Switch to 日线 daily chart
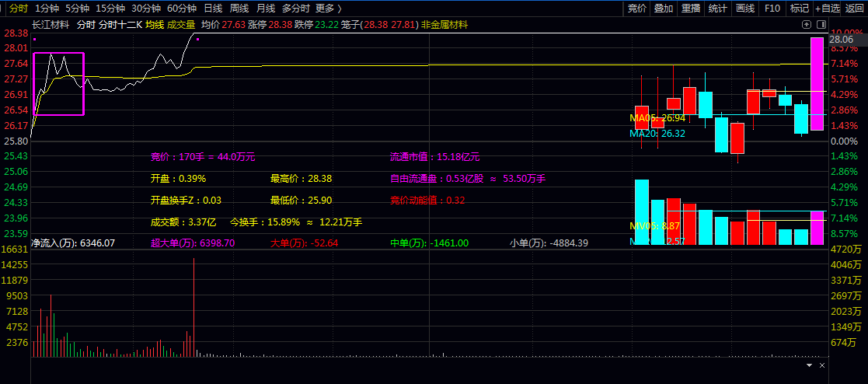Image resolution: width=868 pixels, height=384 pixels. (x=213, y=8)
